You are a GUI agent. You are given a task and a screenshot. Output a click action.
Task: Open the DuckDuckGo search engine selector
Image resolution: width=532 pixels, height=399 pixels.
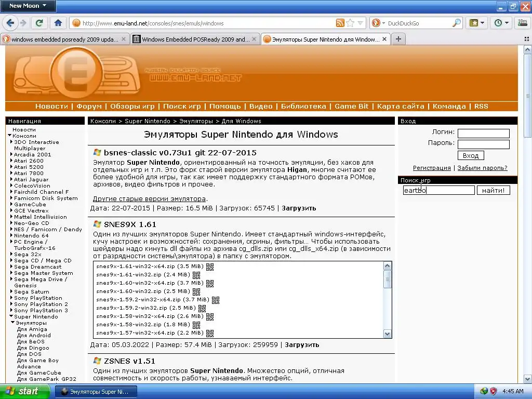378,23
